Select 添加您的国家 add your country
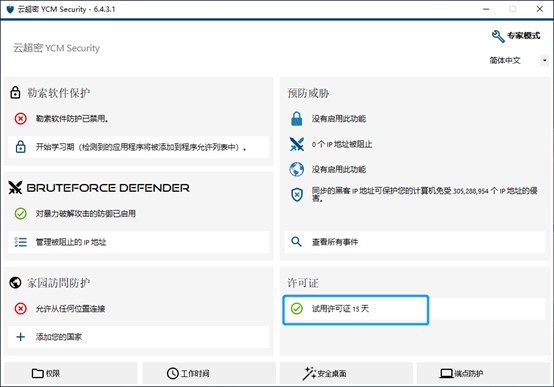Image resolution: width=554 pixels, height=387 pixels. click(138, 337)
